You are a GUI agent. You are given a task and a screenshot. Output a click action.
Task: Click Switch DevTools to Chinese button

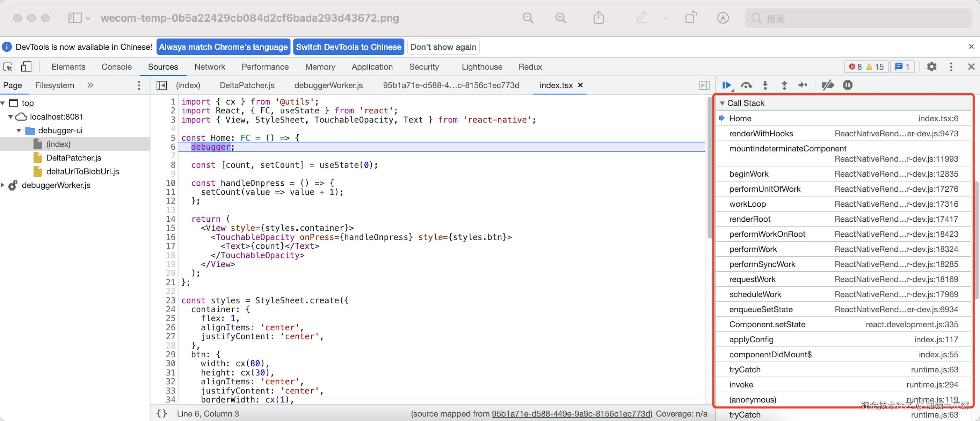point(348,47)
